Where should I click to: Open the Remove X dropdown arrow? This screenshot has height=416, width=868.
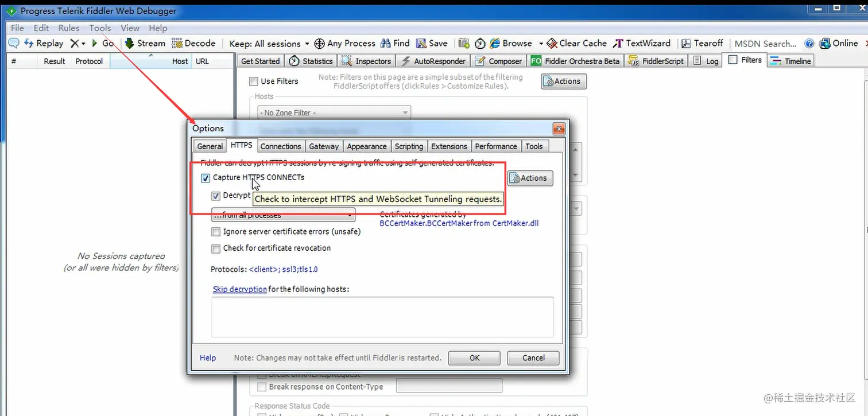(83, 44)
